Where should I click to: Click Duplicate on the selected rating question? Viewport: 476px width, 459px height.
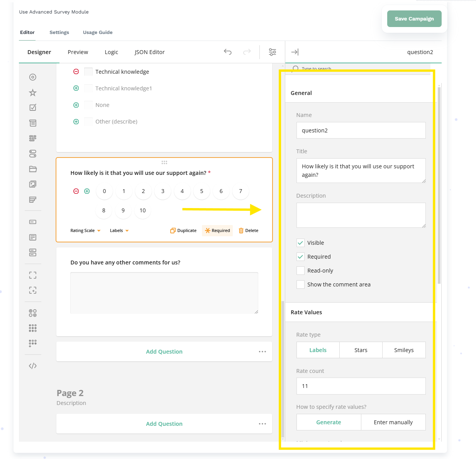tap(183, 230)
